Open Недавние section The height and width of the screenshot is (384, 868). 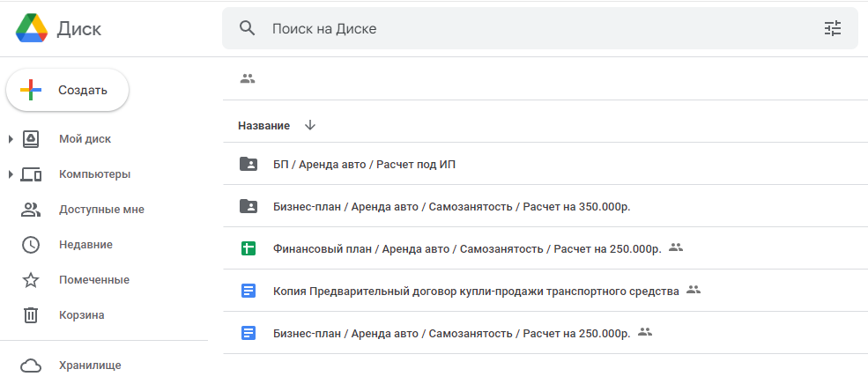click(x=85, y=245)
